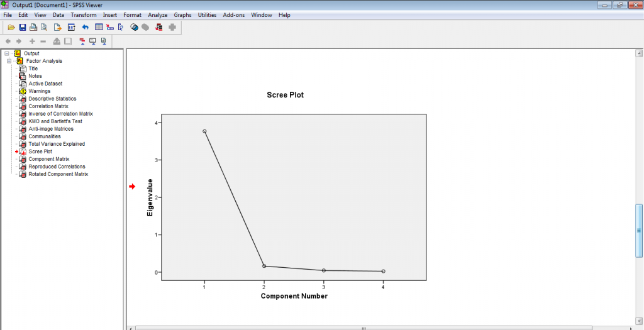Jump to KMO and Bartlett's Test output
This screenshot has height=330, width=644.
point(55,121)
